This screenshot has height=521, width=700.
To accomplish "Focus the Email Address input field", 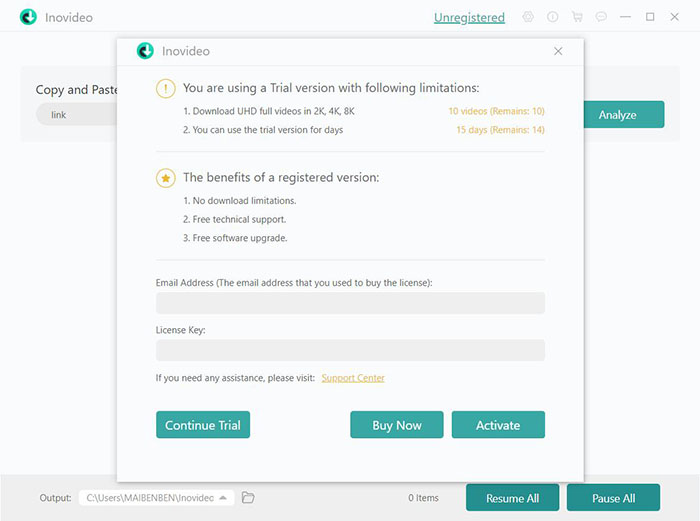I will coord(350,303).
